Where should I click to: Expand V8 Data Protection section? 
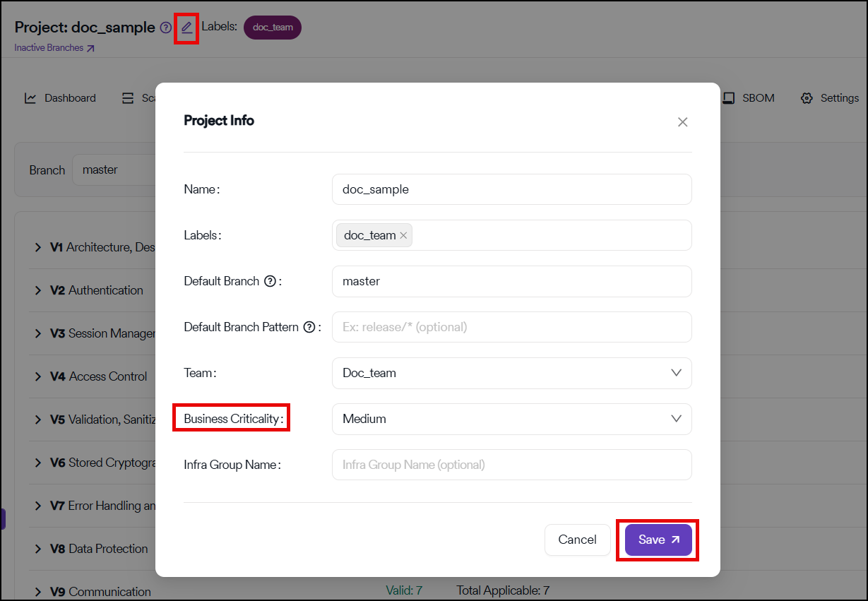pos(39,549)
